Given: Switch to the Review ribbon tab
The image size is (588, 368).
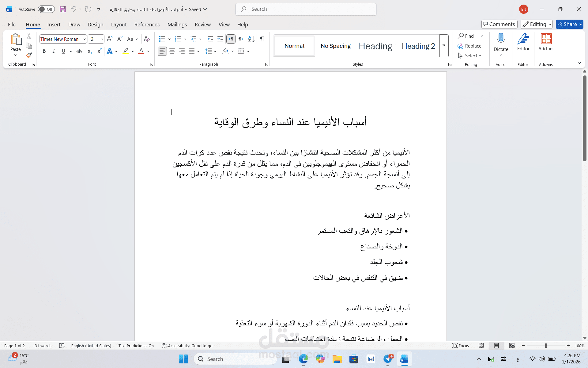Looking at the screenshot, I should [202, 25].
